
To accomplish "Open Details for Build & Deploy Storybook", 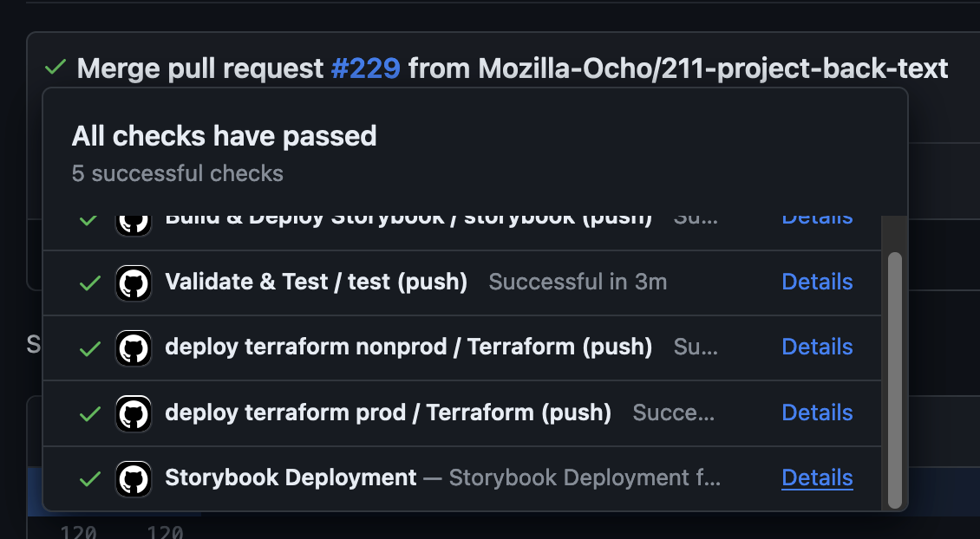I will point(817,220).
